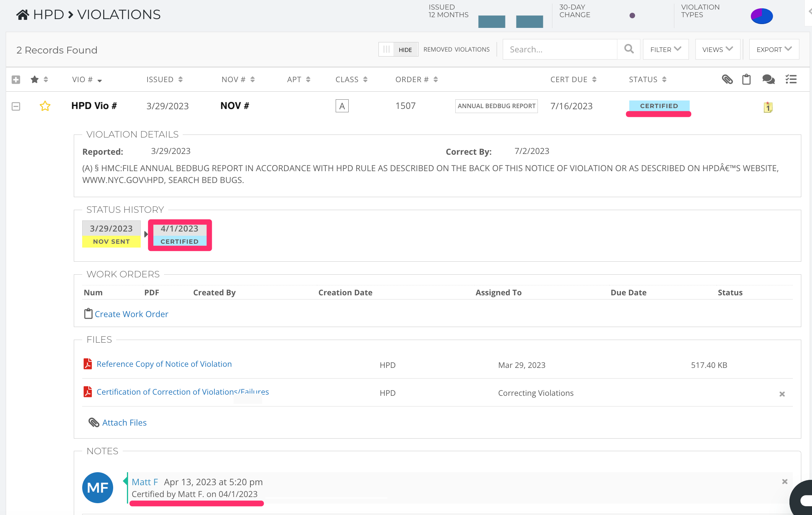Image resolution: width=812 pixels, height=515 pixels.
Task: Open the Export dropdown
Action: [774, 49]
